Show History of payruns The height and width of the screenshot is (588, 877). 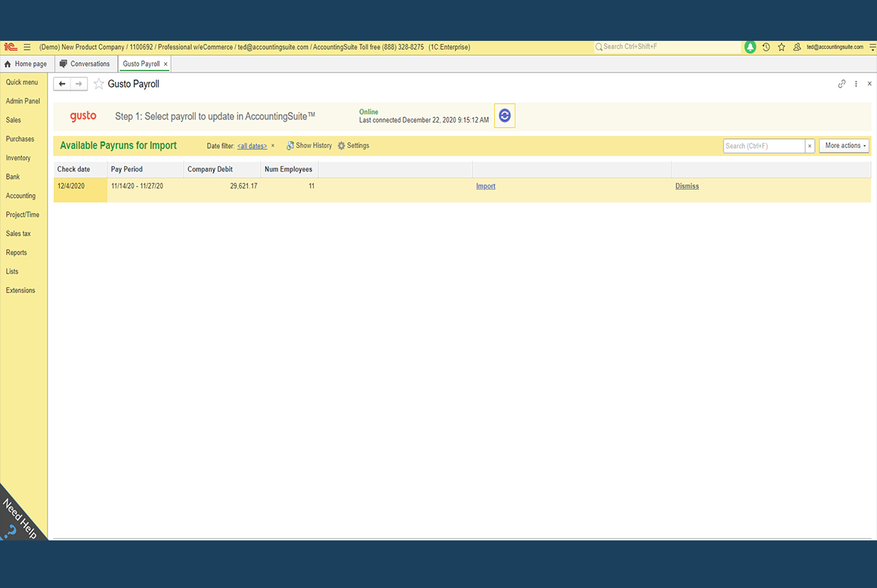click(308, 146)
